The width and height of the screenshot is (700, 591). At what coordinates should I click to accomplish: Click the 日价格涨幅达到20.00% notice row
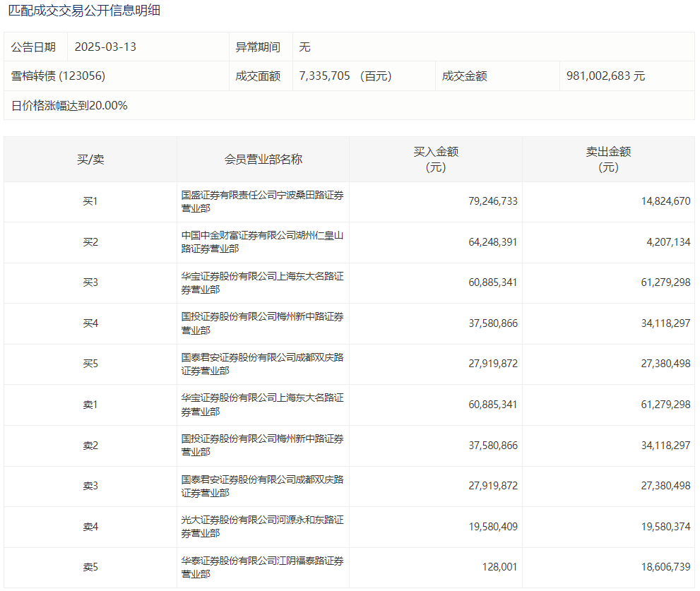pyautogui.click(x=69, y=106)
